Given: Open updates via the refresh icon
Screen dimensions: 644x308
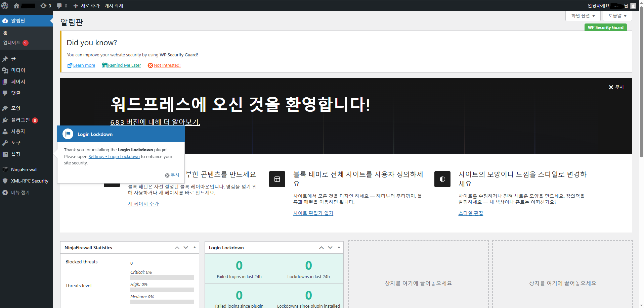Looking at the screenshot, I should [x=43, y=6].
